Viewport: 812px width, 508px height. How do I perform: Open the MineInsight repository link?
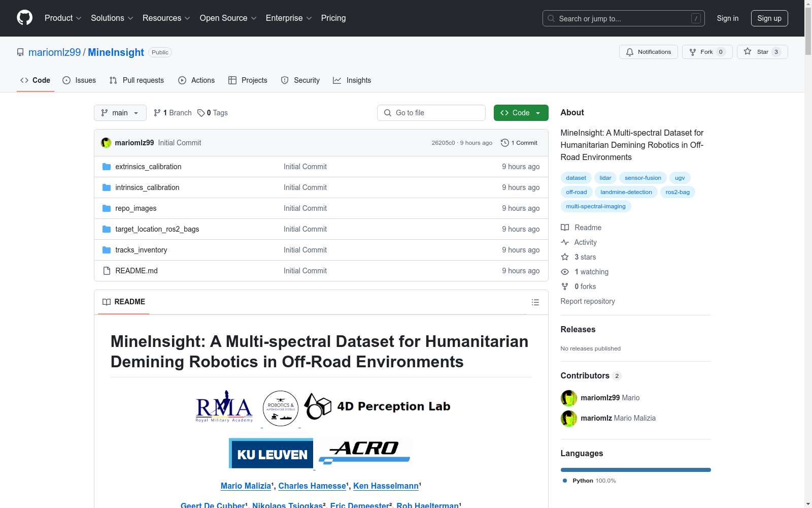(116, 52)
